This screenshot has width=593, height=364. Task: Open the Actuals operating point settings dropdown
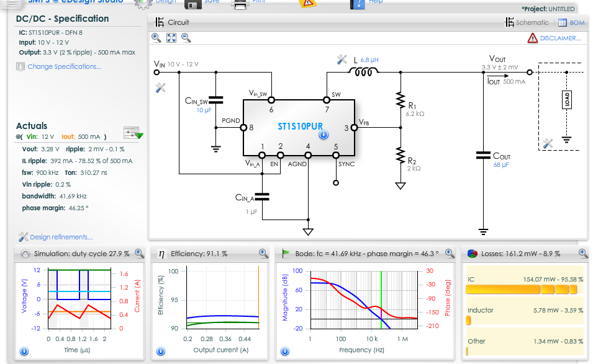[133, 132]
